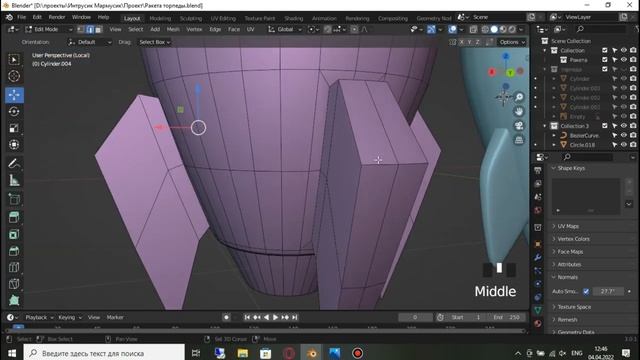
Task: Collapse Collection 3 in the outliner
Action: pyautogui.click(x=545, y=126)
